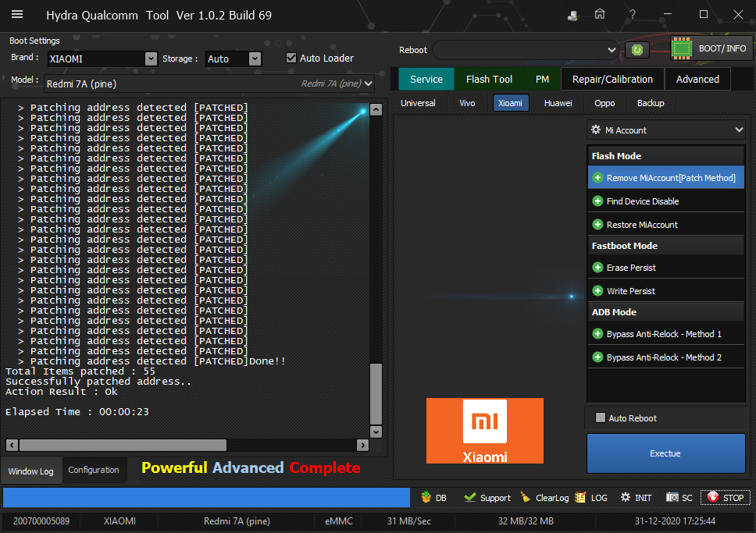Open the hamburger menu icon
Image resolution: width=756 pixels, height=533 pixels.
click(17, 14)
